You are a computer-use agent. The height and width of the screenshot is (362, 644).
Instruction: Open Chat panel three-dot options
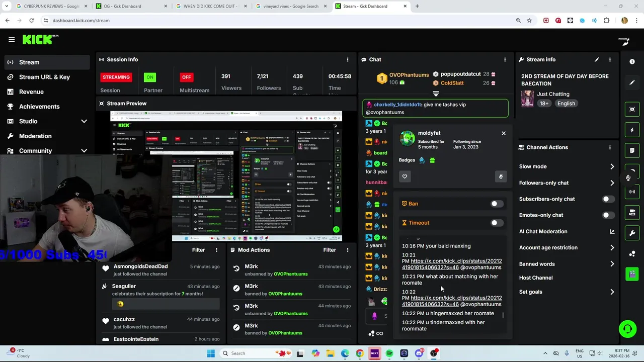(x=505, y=59)
